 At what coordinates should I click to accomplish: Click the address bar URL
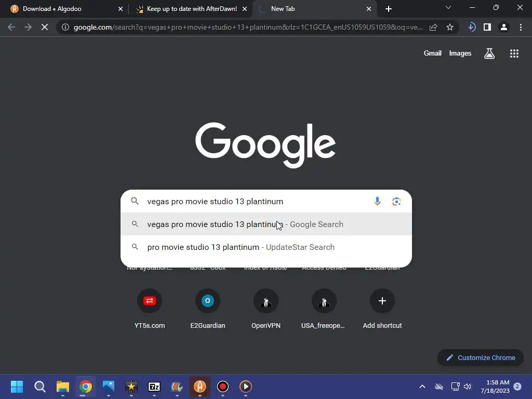point(248,27)
